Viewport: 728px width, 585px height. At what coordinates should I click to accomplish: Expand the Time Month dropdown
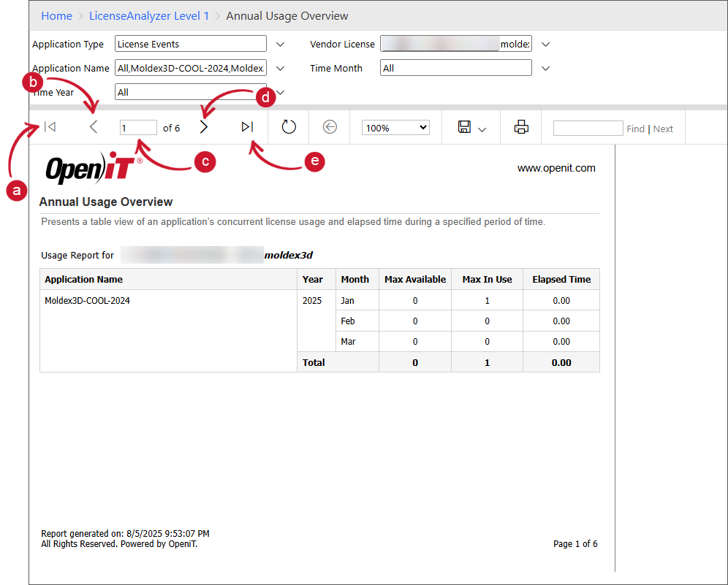(545, 68)
